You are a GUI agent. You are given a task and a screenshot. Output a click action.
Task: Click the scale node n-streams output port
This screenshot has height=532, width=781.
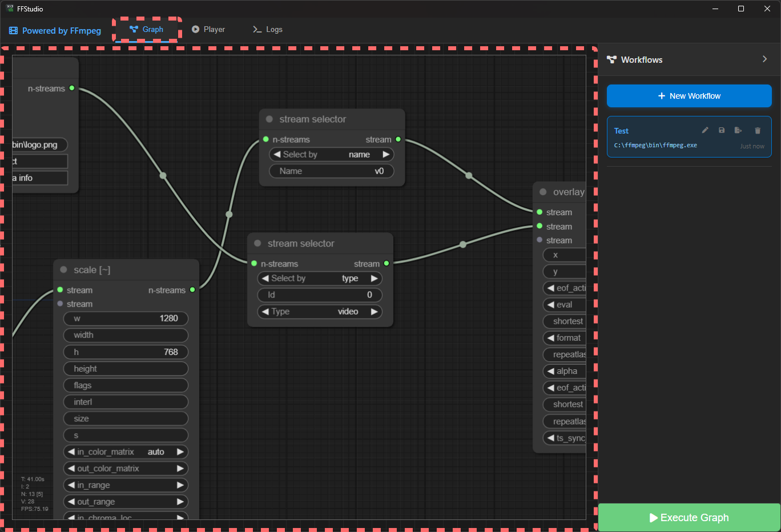(192, 290)
